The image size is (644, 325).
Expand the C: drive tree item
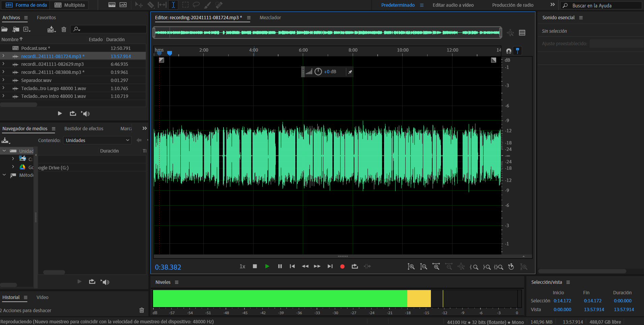13,159
